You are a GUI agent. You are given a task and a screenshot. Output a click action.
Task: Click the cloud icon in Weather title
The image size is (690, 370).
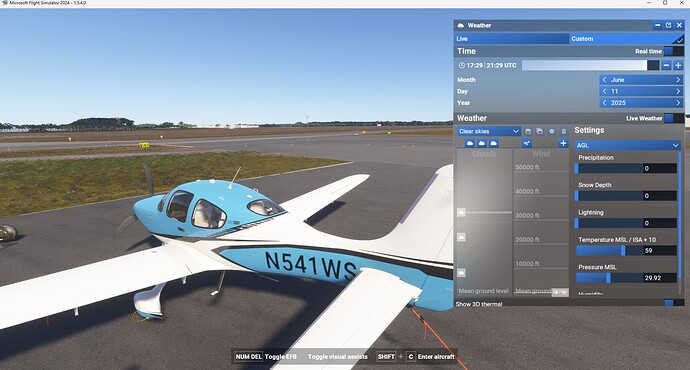point(461,26)
